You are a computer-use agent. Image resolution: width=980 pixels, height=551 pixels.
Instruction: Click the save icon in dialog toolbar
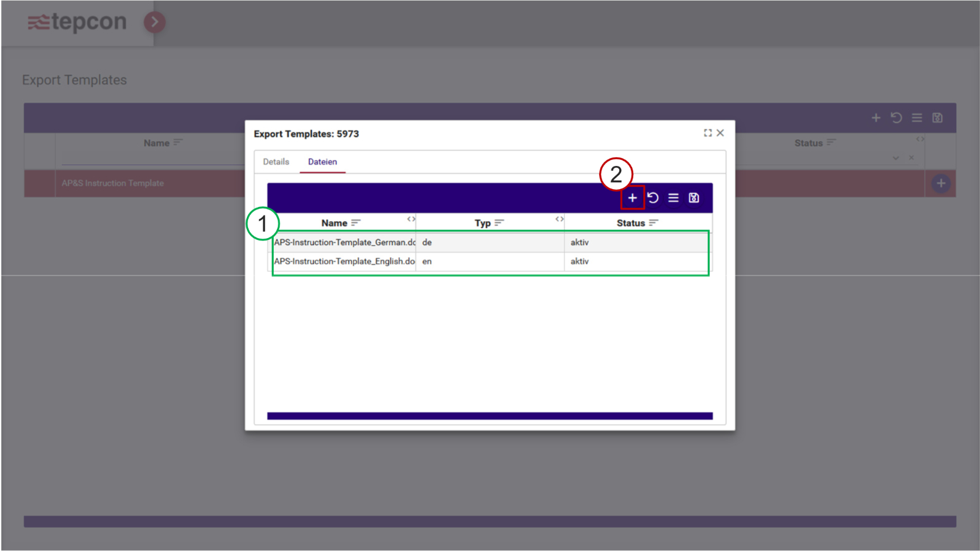[x=694, y=198]
